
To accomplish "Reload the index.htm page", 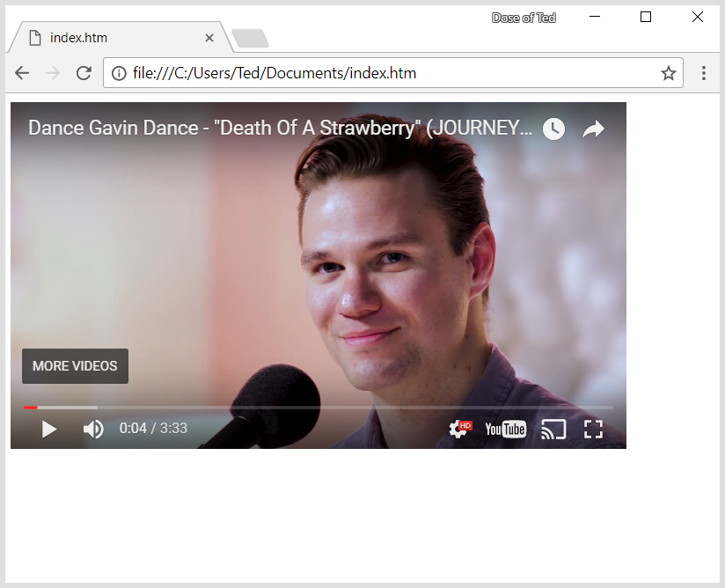I will pyautogui.click(x=84, y=73).
